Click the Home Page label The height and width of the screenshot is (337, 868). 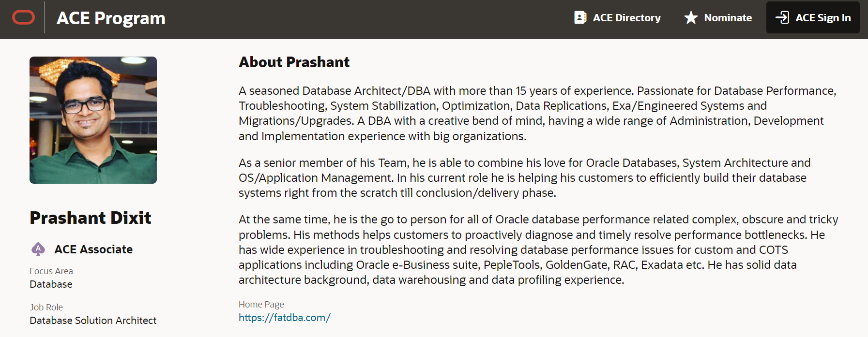[x=261, y=305]
